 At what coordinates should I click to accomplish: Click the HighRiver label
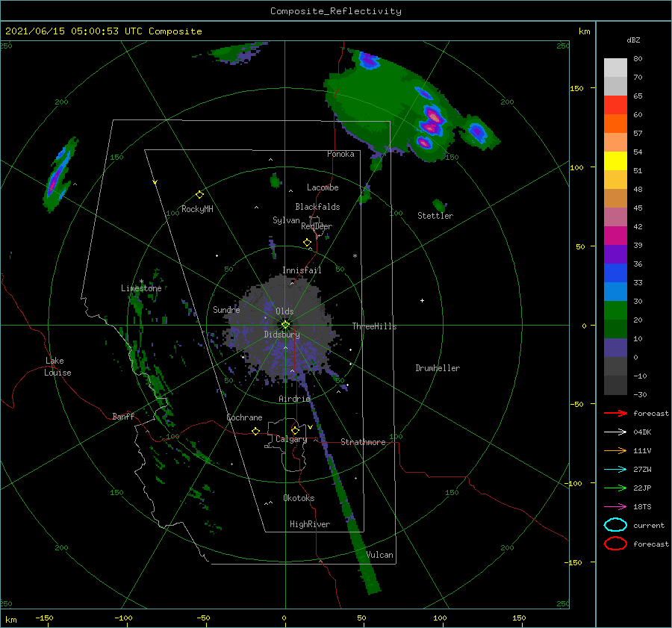[310, 524]
